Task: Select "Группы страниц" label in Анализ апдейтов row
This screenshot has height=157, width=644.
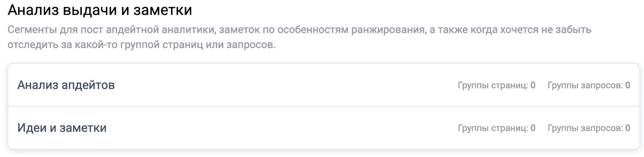Action: click(x=493, y=86)
